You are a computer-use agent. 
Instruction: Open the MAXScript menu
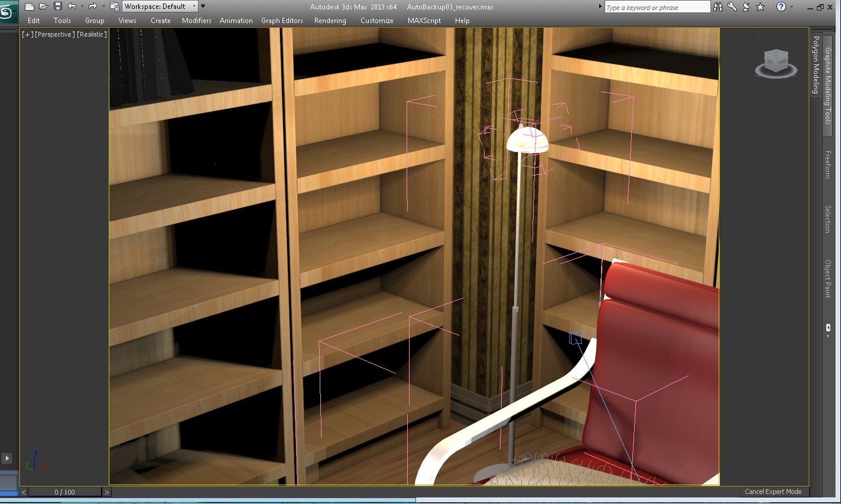pos(424,21)
